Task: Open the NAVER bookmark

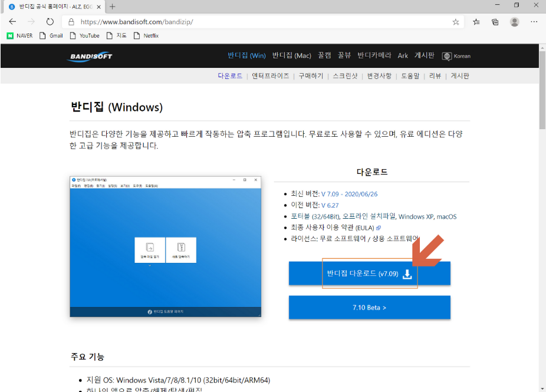Action: coord(20,35)
